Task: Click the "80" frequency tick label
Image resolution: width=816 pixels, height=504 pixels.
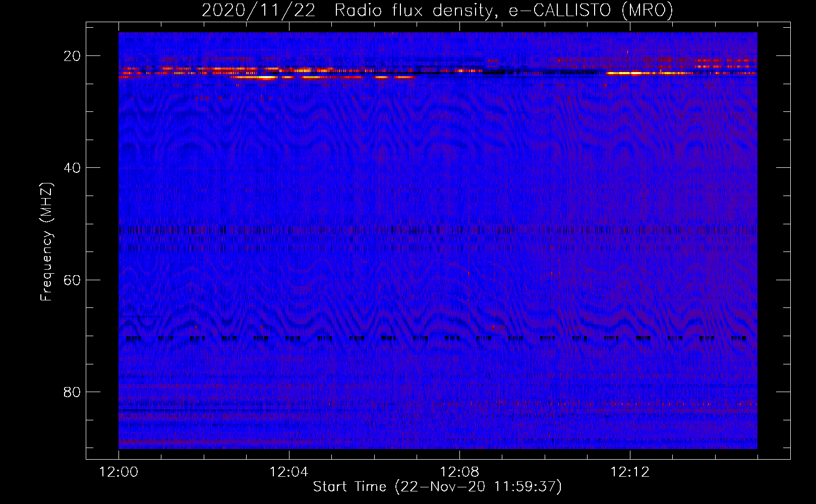Action: coord(73,392)
